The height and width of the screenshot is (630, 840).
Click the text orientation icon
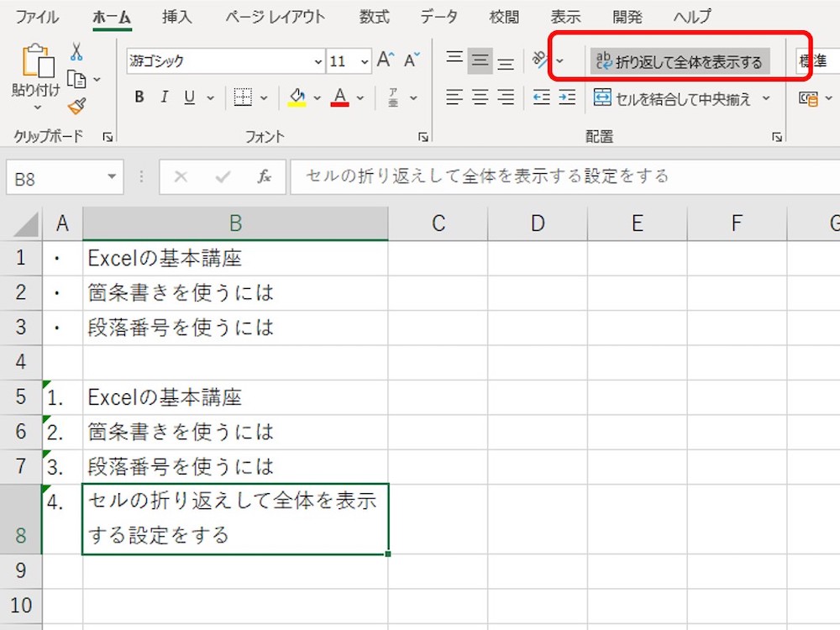pos(539,60)
